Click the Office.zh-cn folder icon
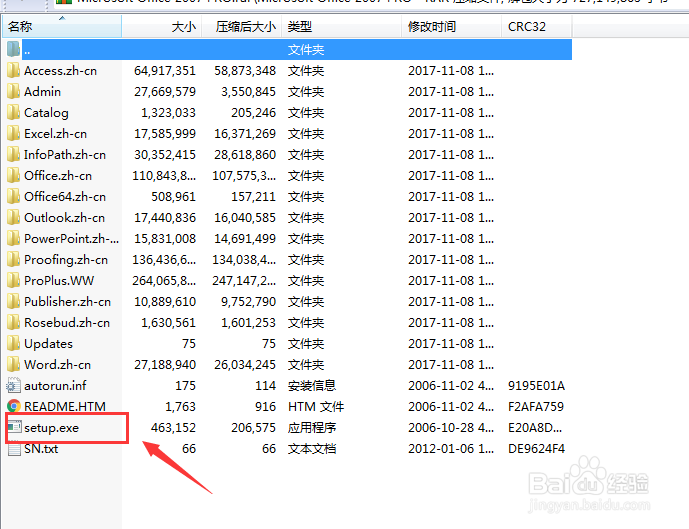Screen dimensions: 689x529 pos(14,175)
